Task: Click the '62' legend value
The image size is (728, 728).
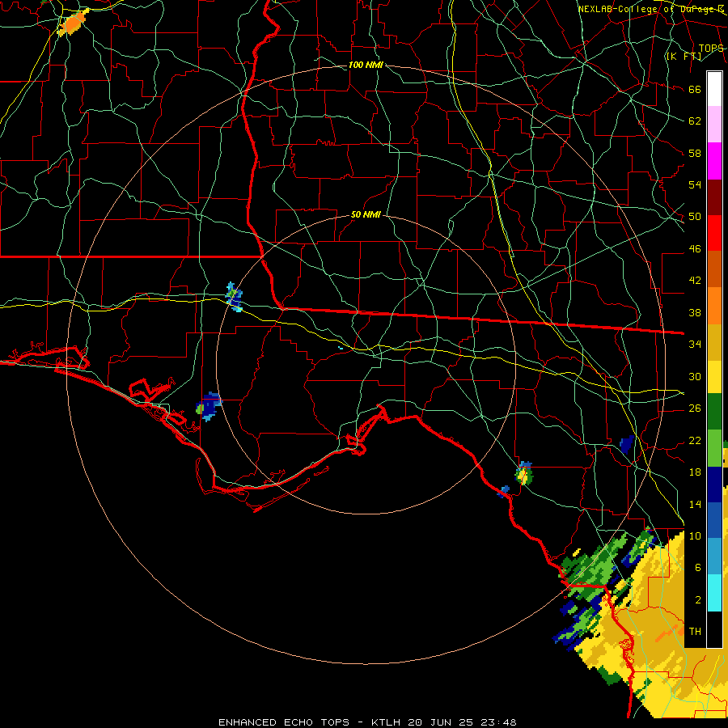Action: (695, 121)
